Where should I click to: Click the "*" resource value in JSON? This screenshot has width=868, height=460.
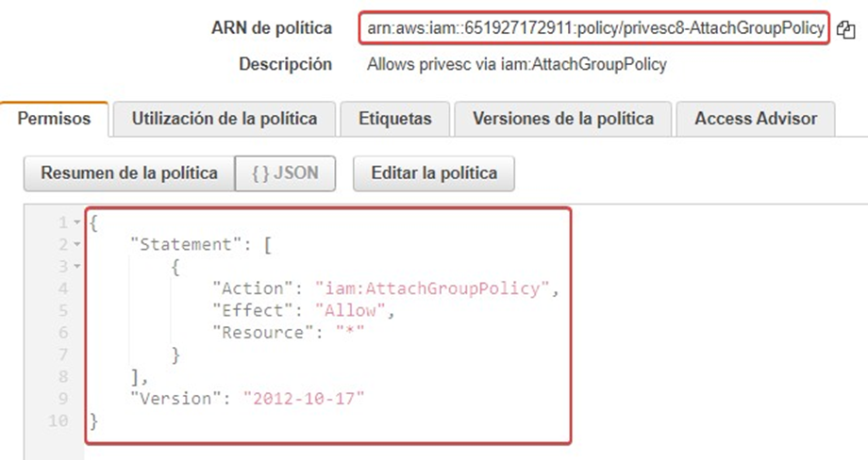coord(350,332)
